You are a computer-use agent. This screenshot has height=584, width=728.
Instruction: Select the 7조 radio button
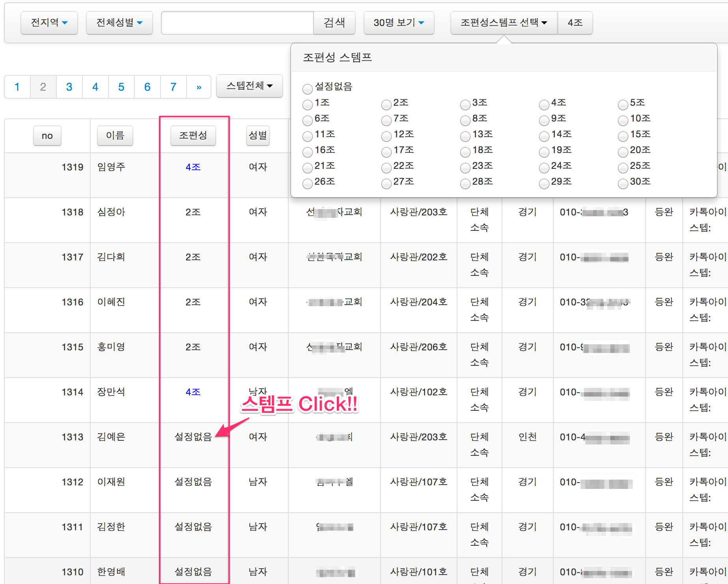point(386,120)
